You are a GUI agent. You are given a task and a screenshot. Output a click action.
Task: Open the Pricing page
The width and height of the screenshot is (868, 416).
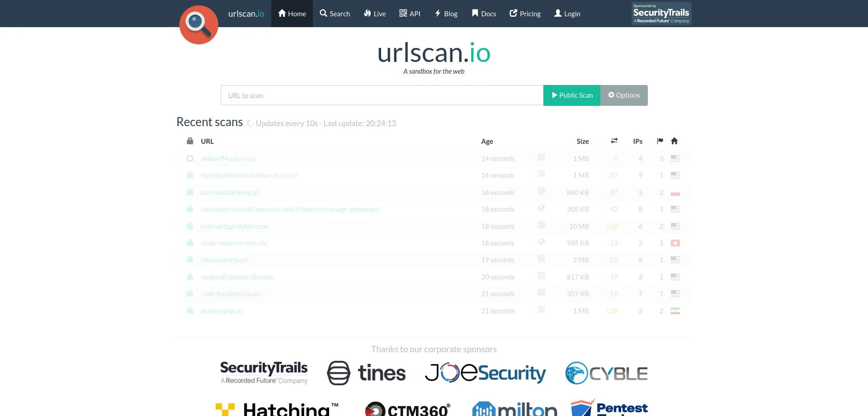point(525,14)
